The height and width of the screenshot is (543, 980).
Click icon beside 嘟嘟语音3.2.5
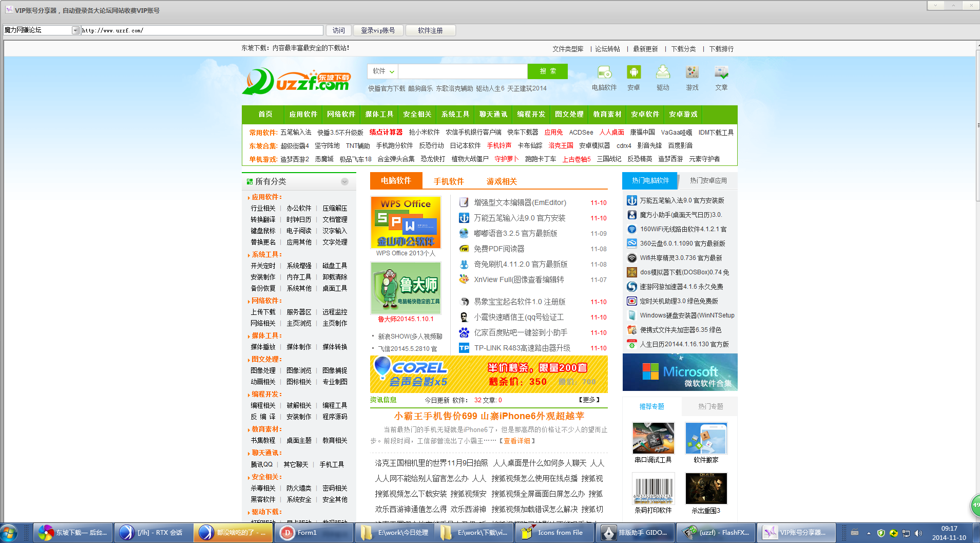pos(464,233)
